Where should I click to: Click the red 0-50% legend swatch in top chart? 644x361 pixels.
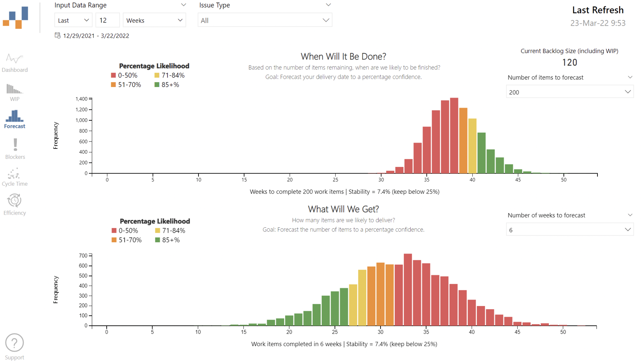click(113, 75)
